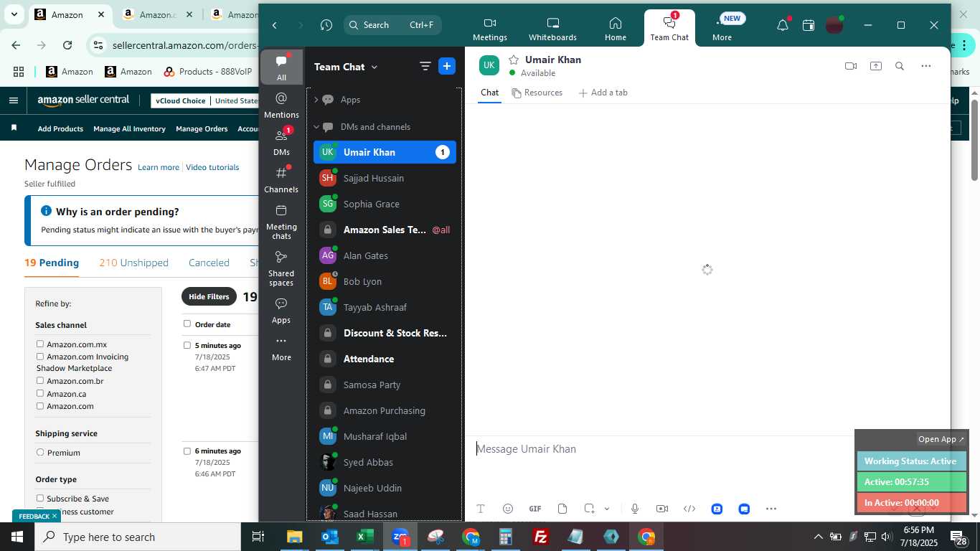Image resolution: width=980 pixels, height=551 pixels.
Task: Select the 210 Unshipped orders tab
Action: [x=134, y=263]
